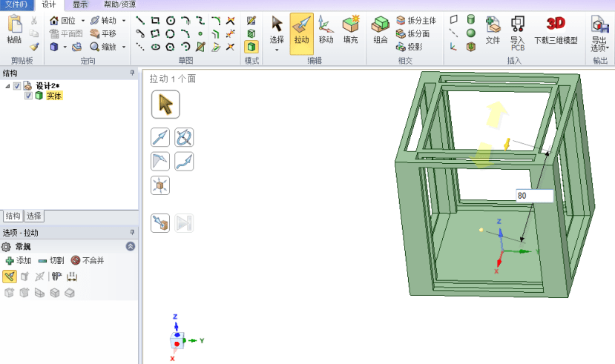The width and height of the screenshot is (615, 364).
Task: Click the 填充 (Fill) tool
Action: pos(350,30)
